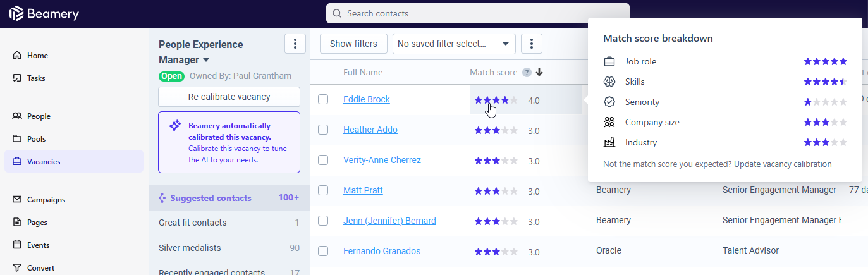This screenshot has height=275, width=868.
Task: Open Update vacancy calibration link
Action: point(783,164)
